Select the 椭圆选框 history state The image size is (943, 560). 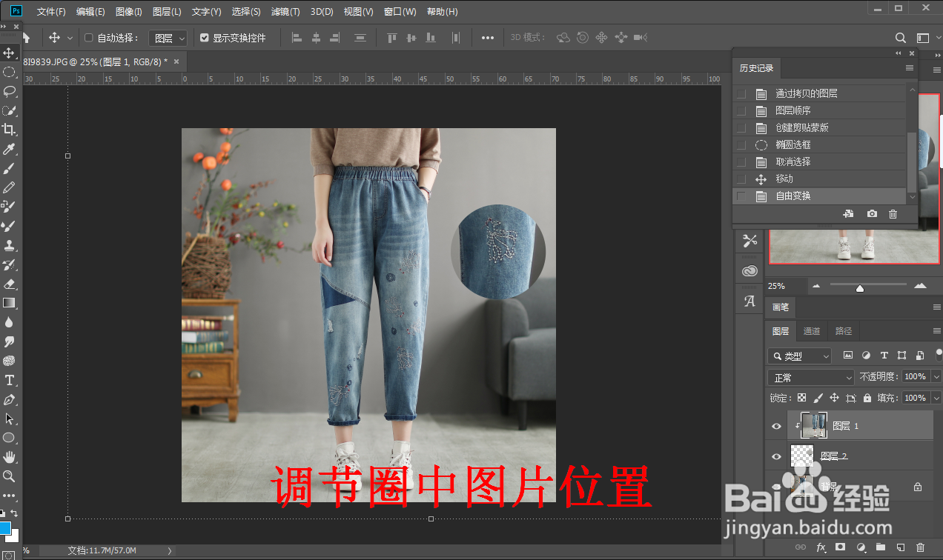click(x=819, y=145)
